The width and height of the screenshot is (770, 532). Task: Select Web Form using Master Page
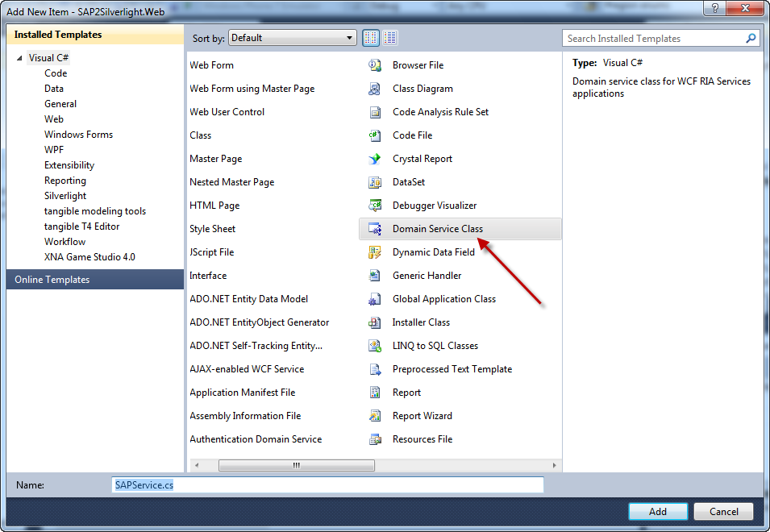point(252,89)
